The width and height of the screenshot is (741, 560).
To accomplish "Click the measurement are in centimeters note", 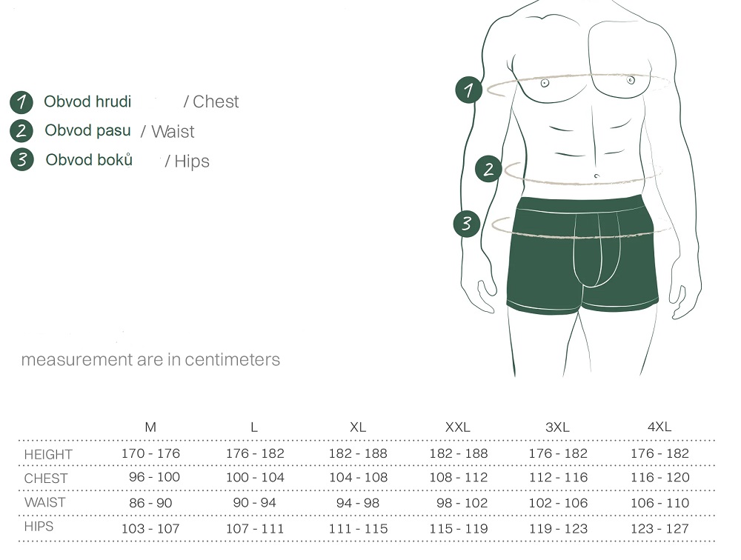I will coord(150,360).
